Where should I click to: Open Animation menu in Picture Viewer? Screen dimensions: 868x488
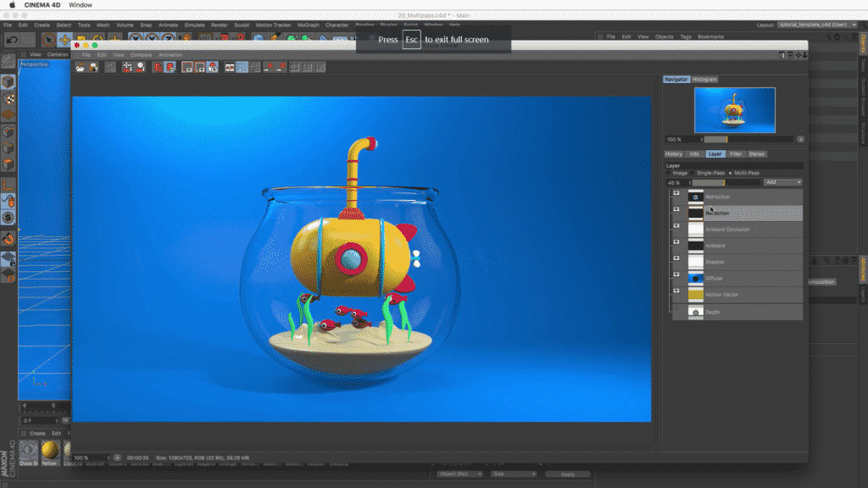pos(170,55)
